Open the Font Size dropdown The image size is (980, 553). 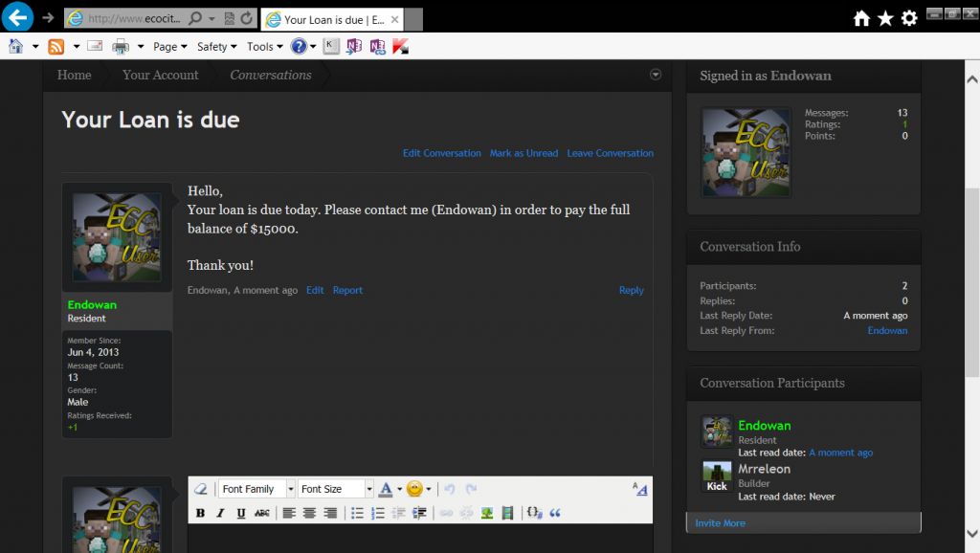(x=335, y=489)
